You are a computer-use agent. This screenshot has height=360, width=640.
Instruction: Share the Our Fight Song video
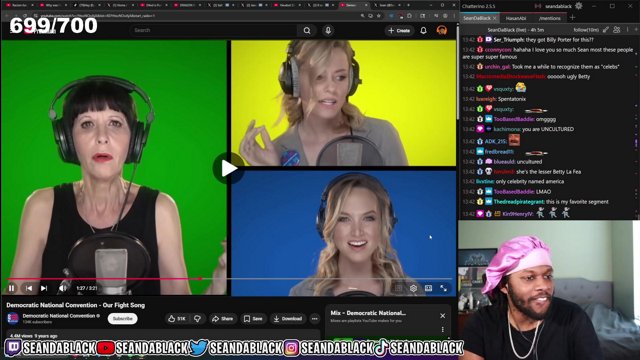222,319
